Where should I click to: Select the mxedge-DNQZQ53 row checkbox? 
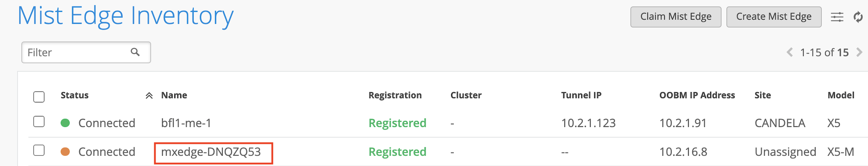pos(39,151)
